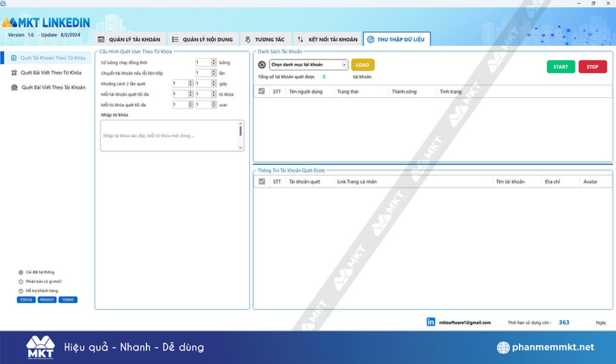Click inside the Nhập từ khóa text area
The width and height of the screenshot is (616, 364).
(x=168, y=135)
